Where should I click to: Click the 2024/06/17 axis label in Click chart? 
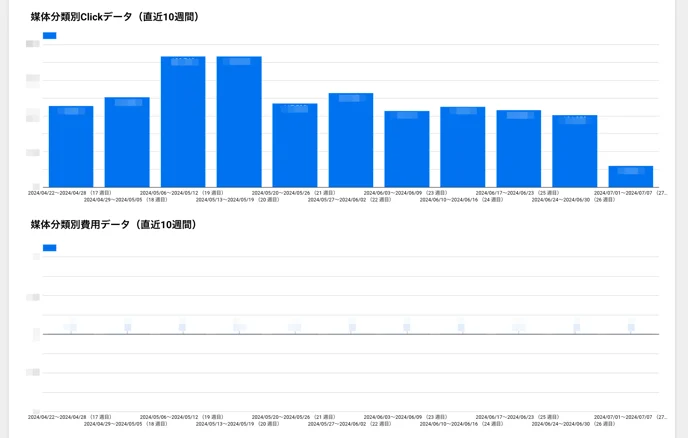517,192
